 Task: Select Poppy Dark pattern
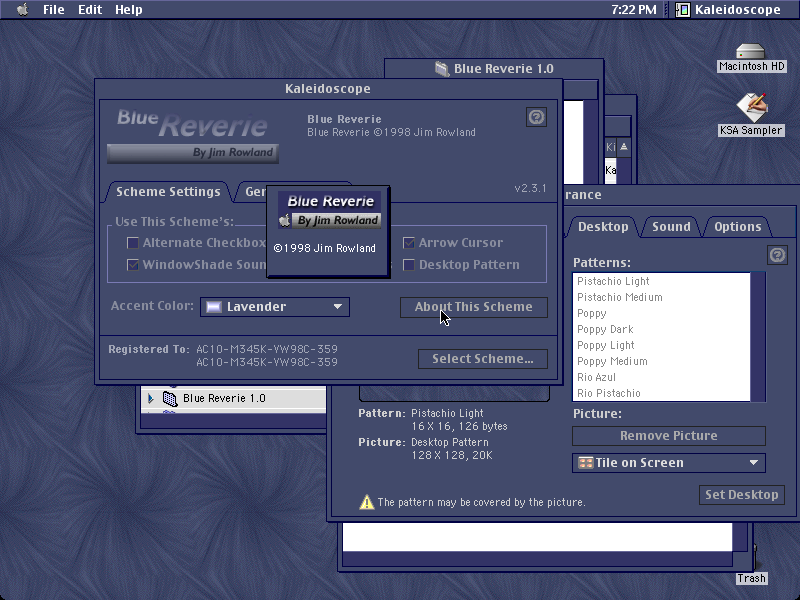pyautogui.click(x=661, y=329)
